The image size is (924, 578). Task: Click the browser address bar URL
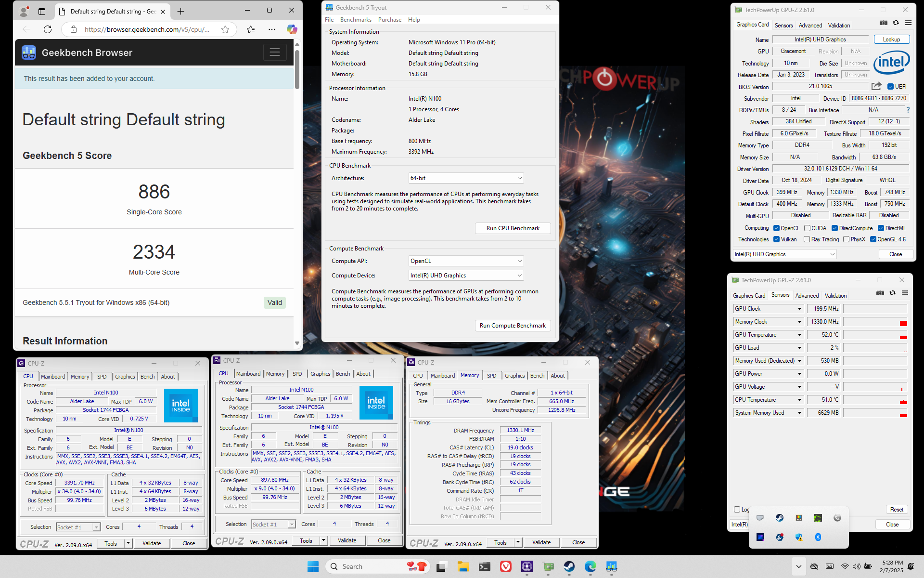(147, 29)
